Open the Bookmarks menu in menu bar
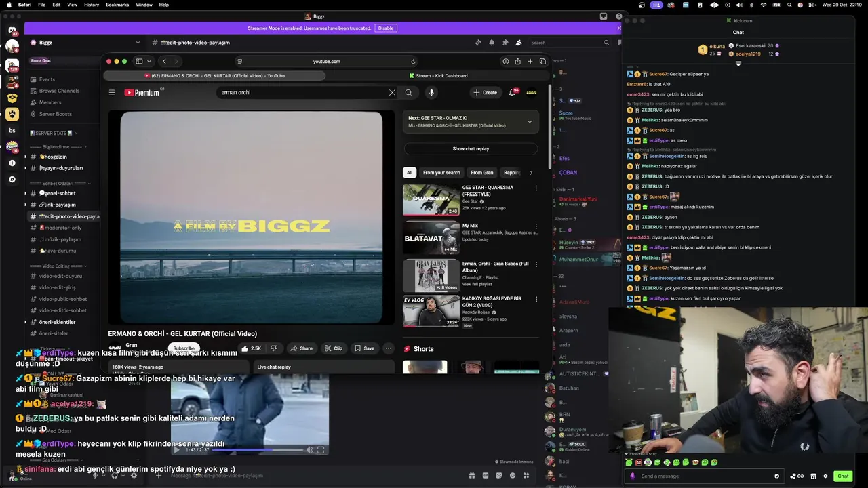This screenshot has width=868, height=488. click(x=117, y=5)
